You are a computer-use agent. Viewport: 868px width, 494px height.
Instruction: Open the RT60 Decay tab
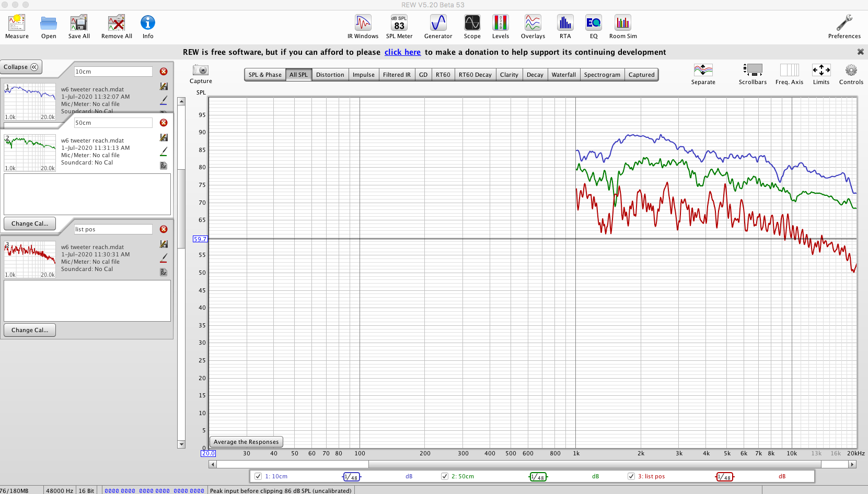coord(475,75)
